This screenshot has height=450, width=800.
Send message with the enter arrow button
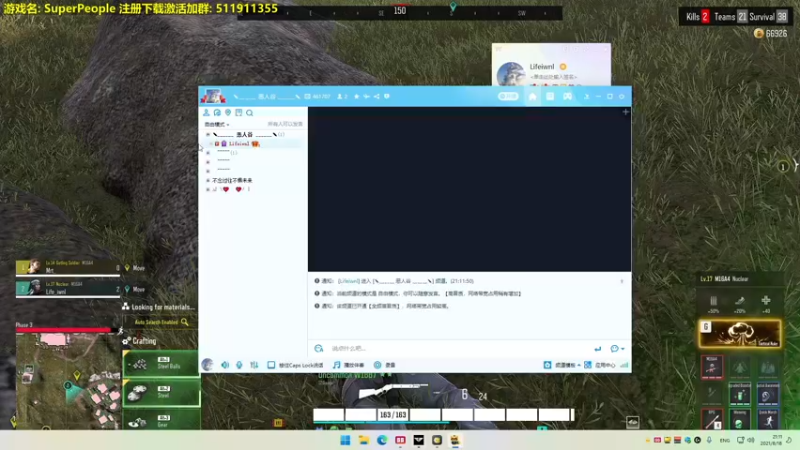597,348
